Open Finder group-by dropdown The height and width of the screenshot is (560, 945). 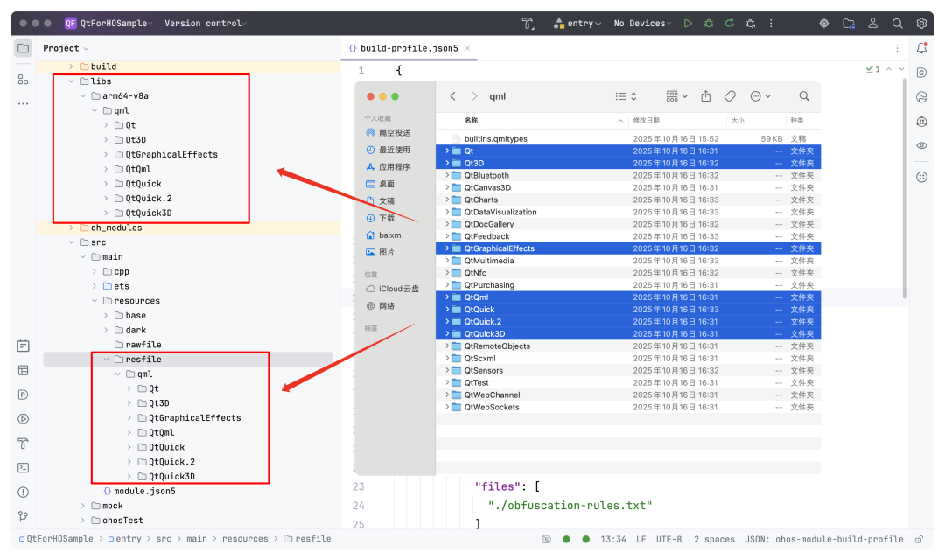[676, 96]
